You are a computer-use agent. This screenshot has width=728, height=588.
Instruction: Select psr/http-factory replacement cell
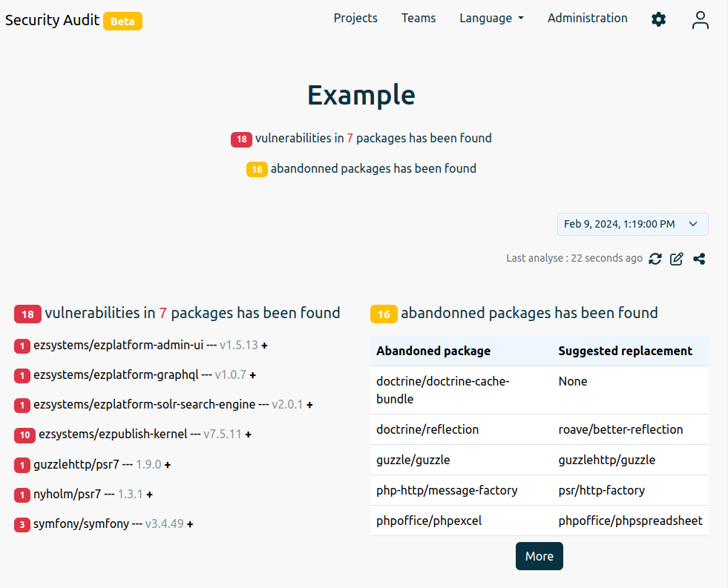click(x=631, y=490)
